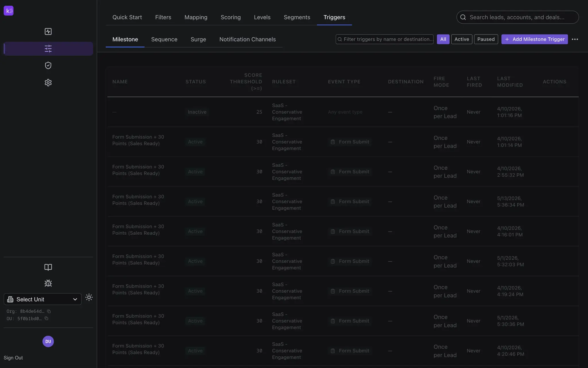
Task: Select the Milestone sub-tab
Action: (125, 39)
